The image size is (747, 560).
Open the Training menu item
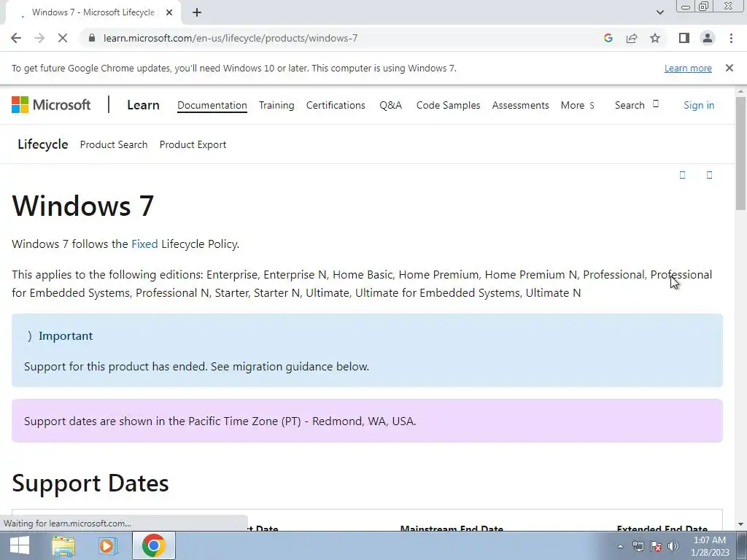point(276,105)
